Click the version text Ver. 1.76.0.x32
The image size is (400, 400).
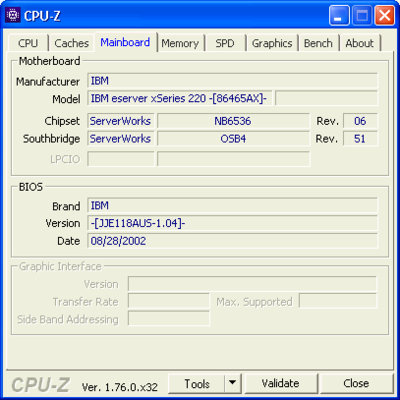click(120, 387)
